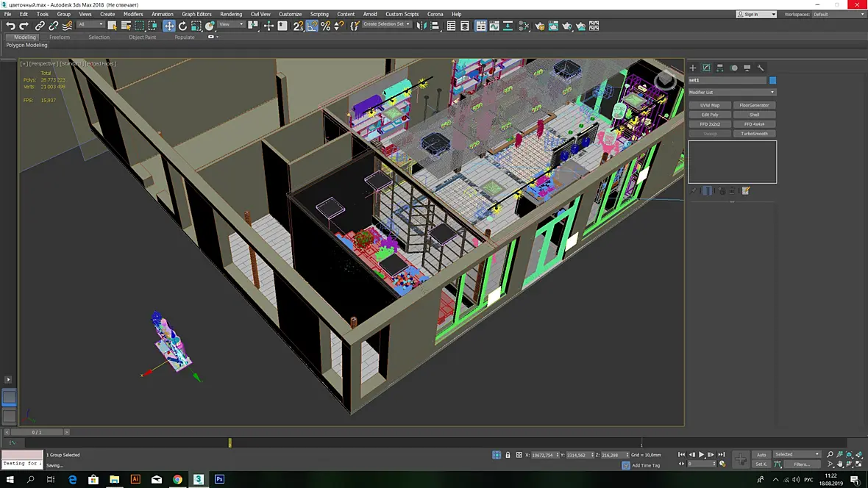The image size is (868, 488).
Task: Apply the TurboSmooth modifier button
Action: click(755, 133)
